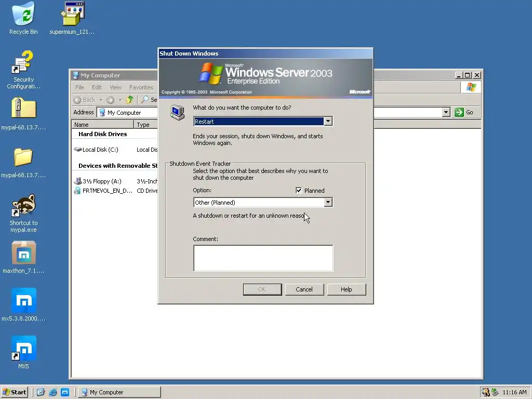This screenshot has width=532, height=399.
Task: Uncheck the Planned checkbox
Action: coord(299,190)
